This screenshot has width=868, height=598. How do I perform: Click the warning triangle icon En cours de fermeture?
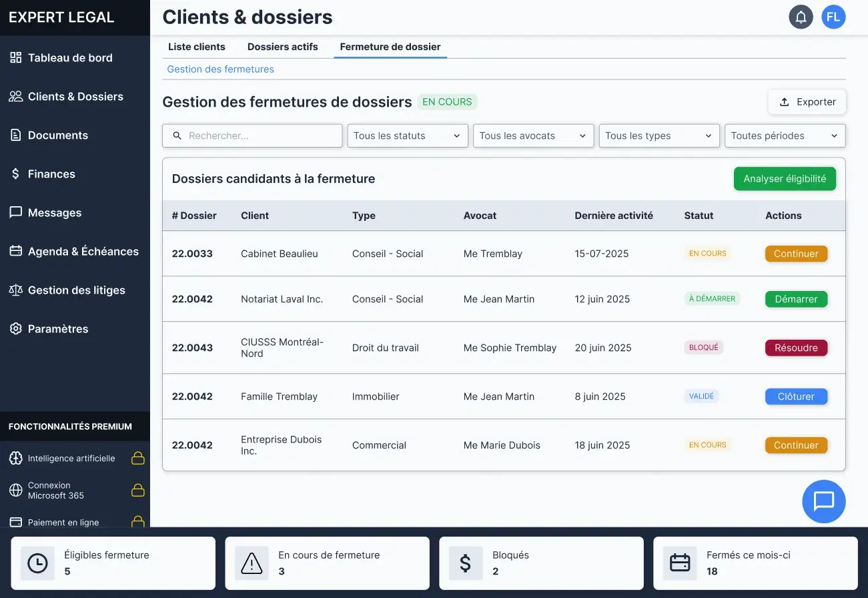pyautogui.click(x=252, y=563)
